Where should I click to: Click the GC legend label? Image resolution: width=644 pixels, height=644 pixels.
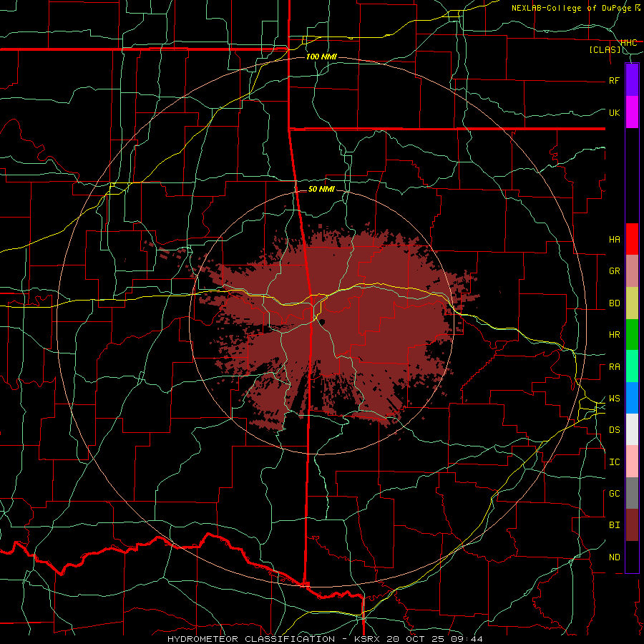pos(615,494)
